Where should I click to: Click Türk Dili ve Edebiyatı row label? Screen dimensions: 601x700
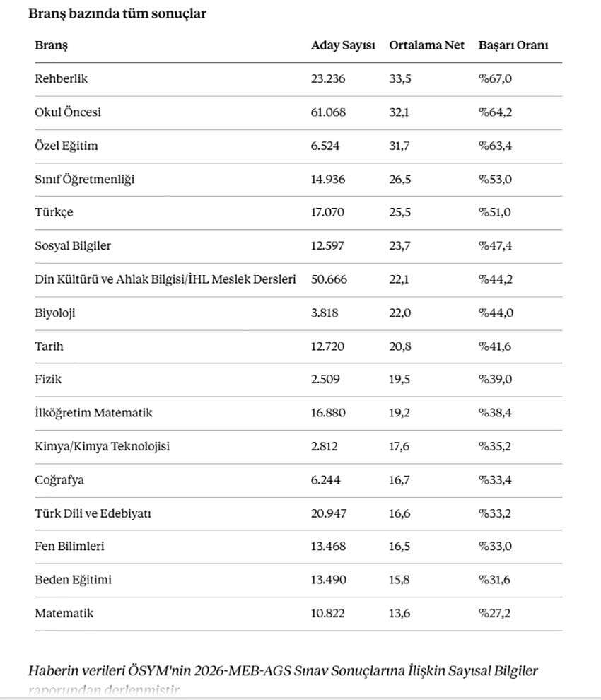(93, 513)
